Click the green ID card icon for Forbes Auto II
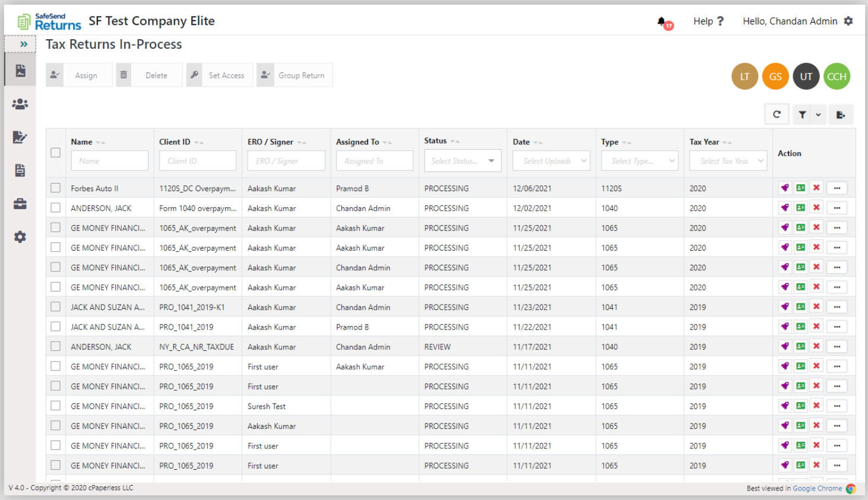 point(800,188)
